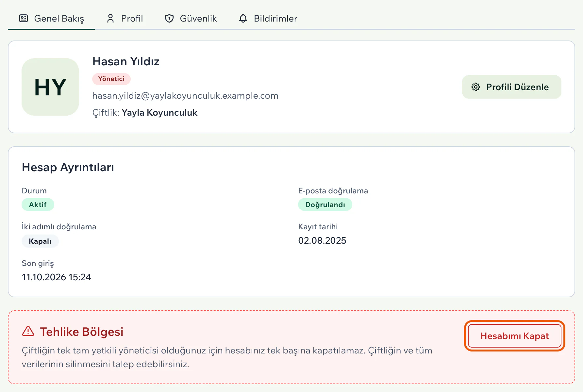583x392 pixels.
Task: Click the Durum label
Action: click(x=34, y=191)
